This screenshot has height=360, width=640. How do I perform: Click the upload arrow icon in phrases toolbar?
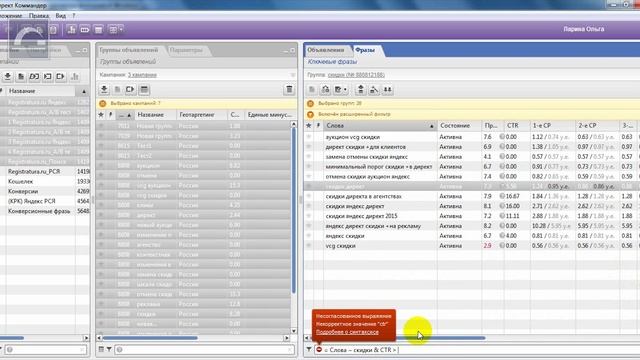click(x=360, y=89)
